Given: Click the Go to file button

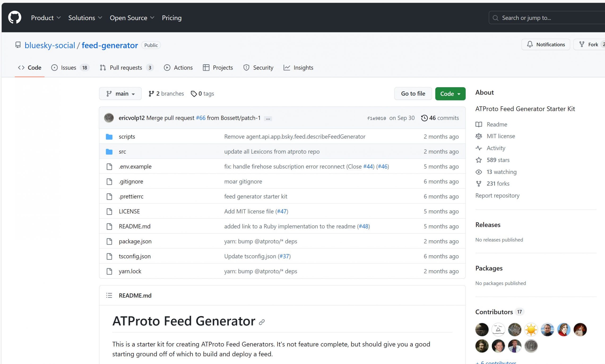Looking at the screenshot, I should tap(413, 93).
